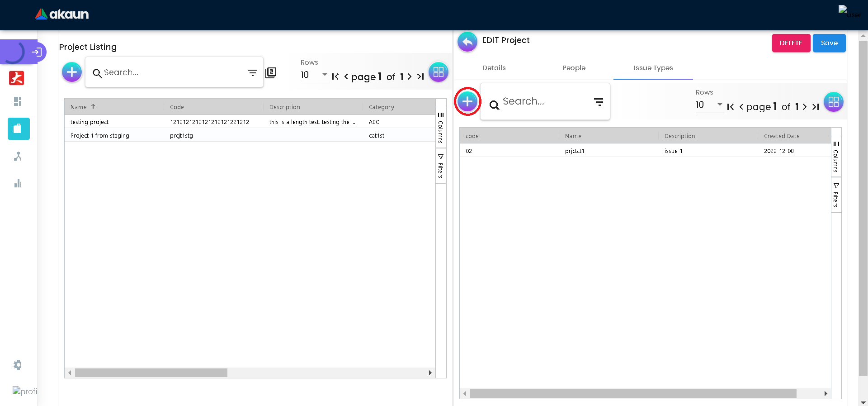
Task: Open the grid view icon in Project Listing
Action: click(438, 72)
